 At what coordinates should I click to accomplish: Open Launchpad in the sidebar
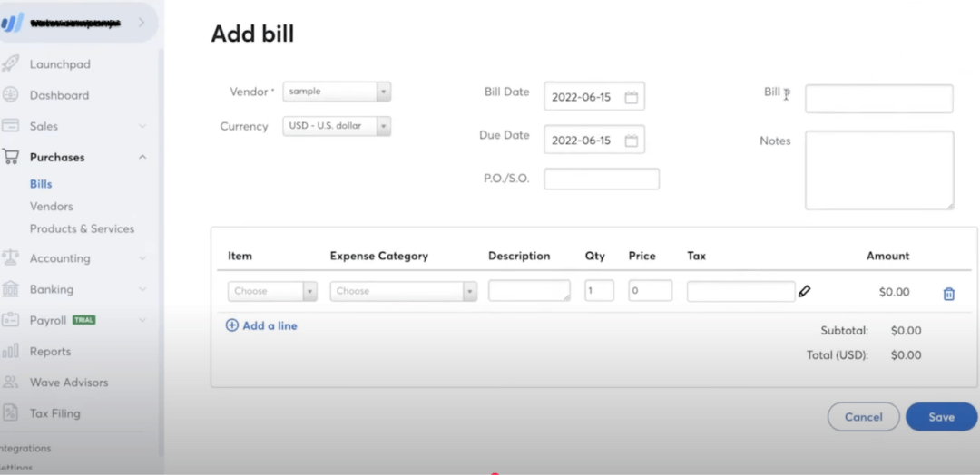(x=60, y=64)
